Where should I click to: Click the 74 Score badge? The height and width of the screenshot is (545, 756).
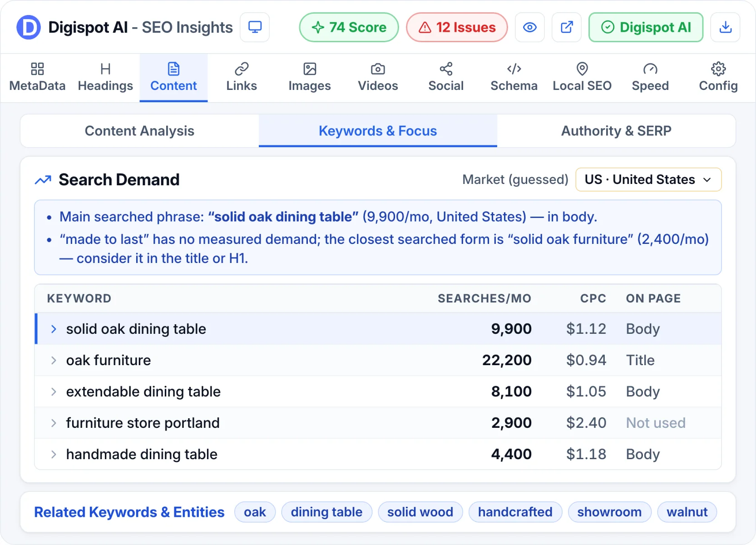click(349, 27)
